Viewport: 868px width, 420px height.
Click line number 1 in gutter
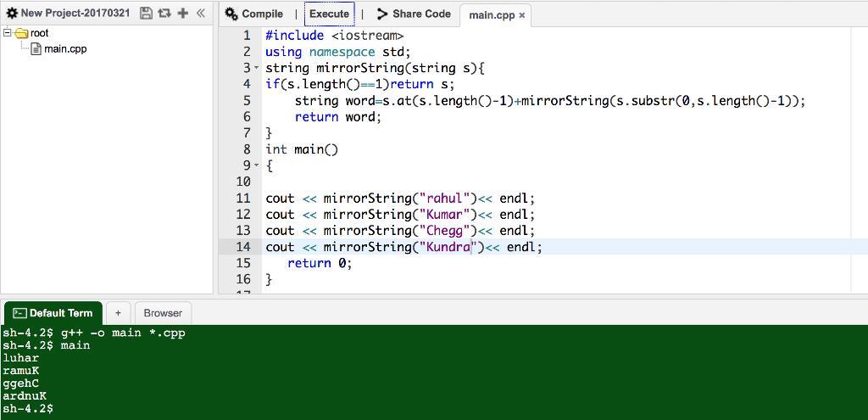247,36
